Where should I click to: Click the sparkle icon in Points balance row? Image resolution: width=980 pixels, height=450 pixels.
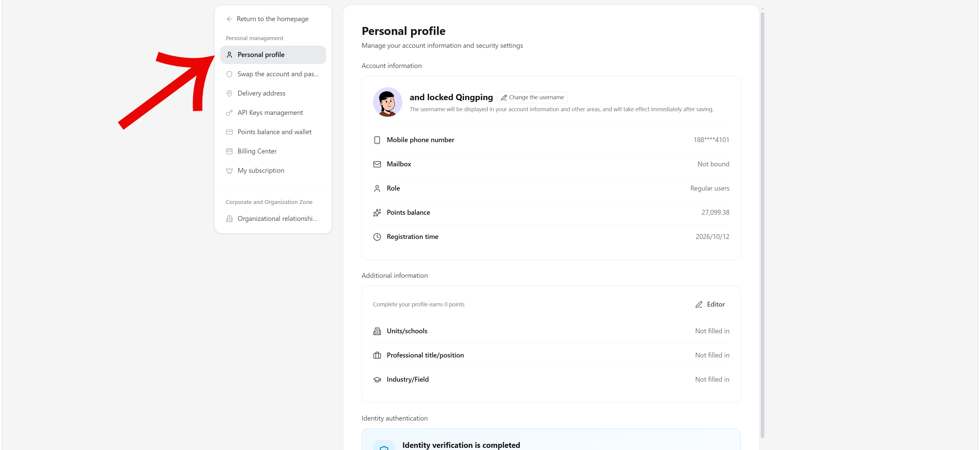pos(377,213)
